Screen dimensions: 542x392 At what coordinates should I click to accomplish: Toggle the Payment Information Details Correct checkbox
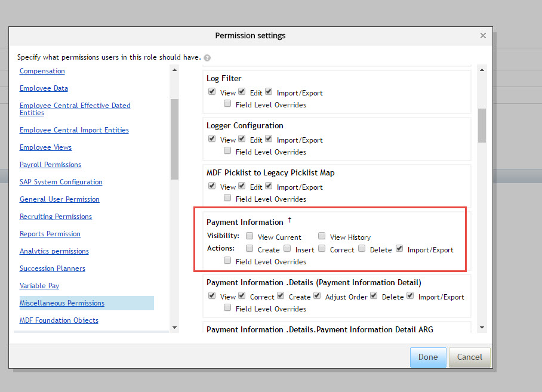coord(242,295)
